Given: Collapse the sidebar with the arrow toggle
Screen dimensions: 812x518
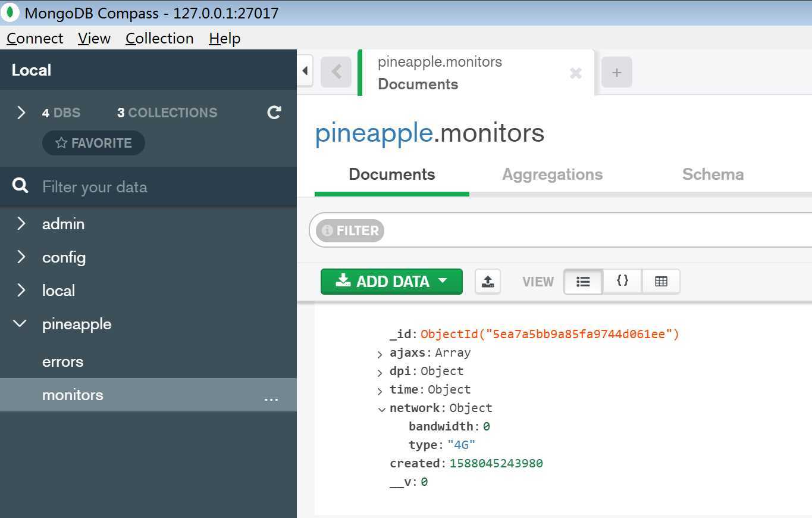Looking at the screenshot, I should (305, 71).
